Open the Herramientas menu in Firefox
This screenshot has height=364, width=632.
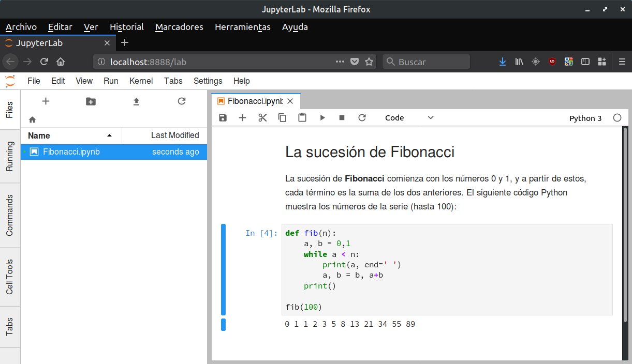[x=243, y=27]
